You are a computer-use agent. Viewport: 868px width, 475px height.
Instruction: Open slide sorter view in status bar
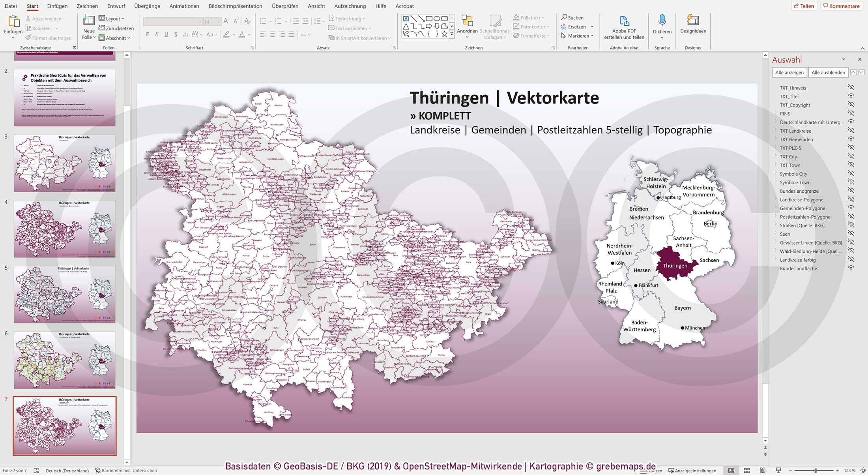click(746, 470)
